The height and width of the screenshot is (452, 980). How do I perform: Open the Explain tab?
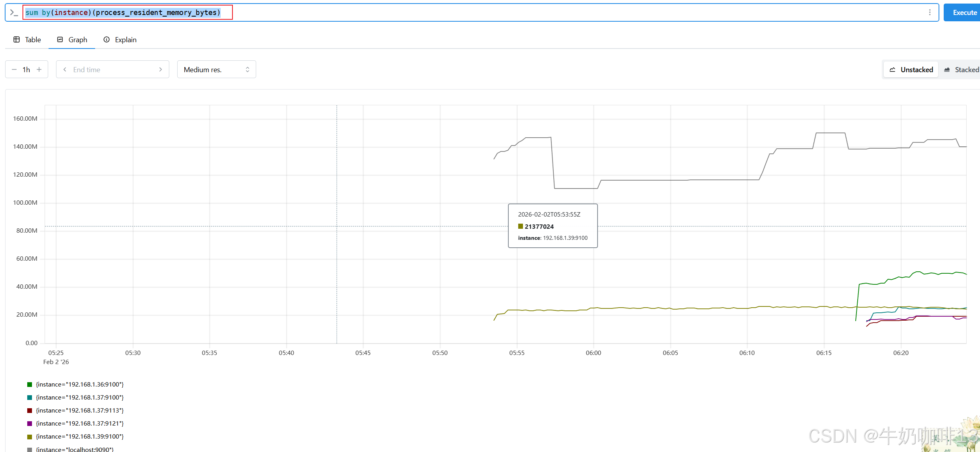126,39
